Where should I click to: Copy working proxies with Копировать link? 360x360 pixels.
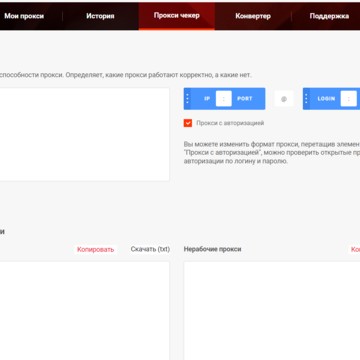coord(95,249)
